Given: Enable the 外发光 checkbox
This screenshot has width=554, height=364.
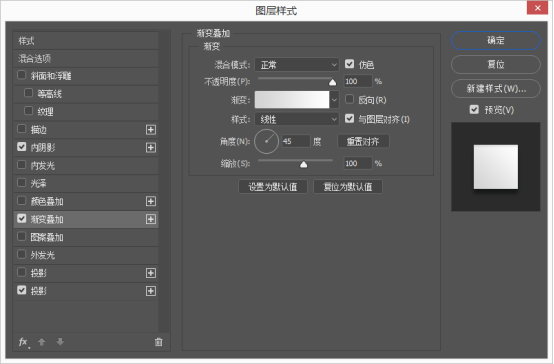Looking at the screenshot, I should pos(22,254).
